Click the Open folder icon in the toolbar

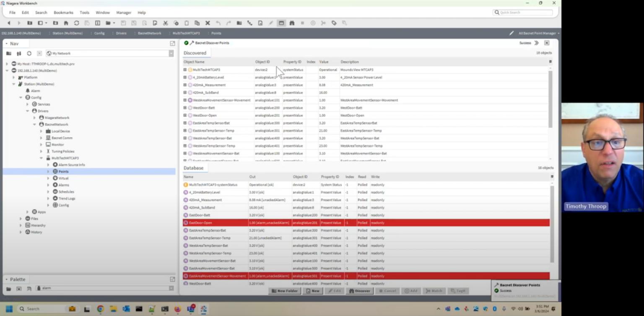point(108,23)
